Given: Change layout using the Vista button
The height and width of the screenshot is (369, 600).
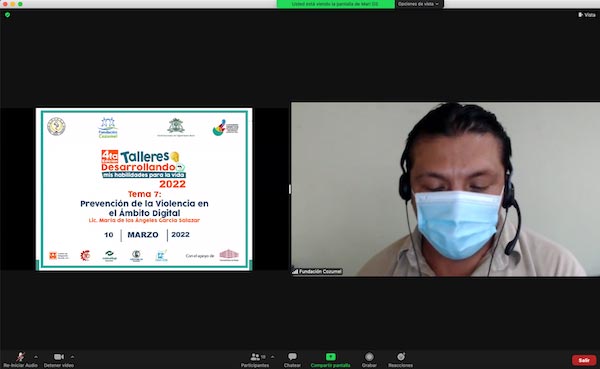Looking at the screenshot, I should [587, 15].
